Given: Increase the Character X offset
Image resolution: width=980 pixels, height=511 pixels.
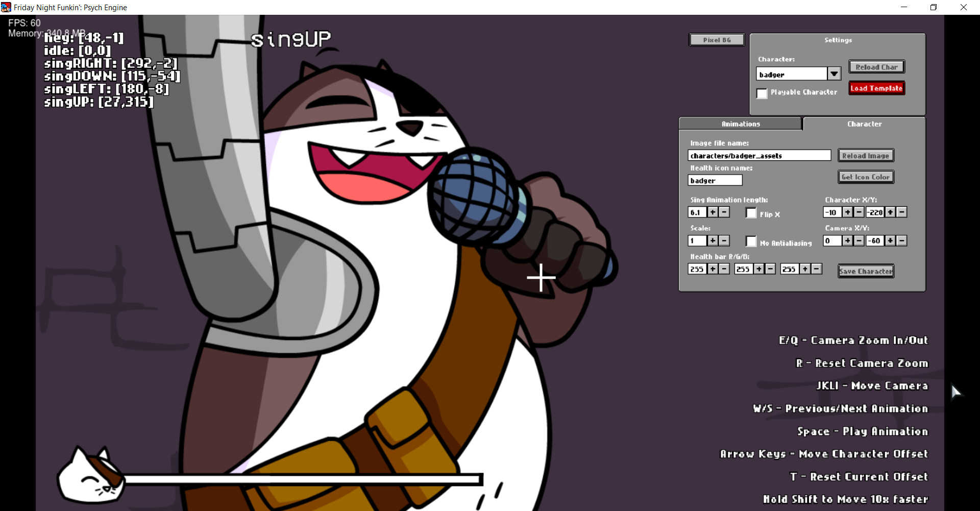Looking at the screenshot, I should click(848, 212).
